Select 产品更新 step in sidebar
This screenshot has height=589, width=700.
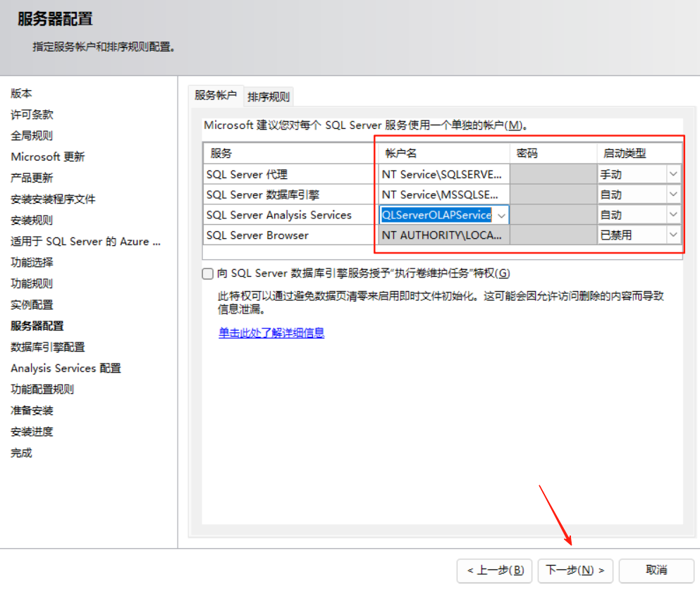point(32,178)
